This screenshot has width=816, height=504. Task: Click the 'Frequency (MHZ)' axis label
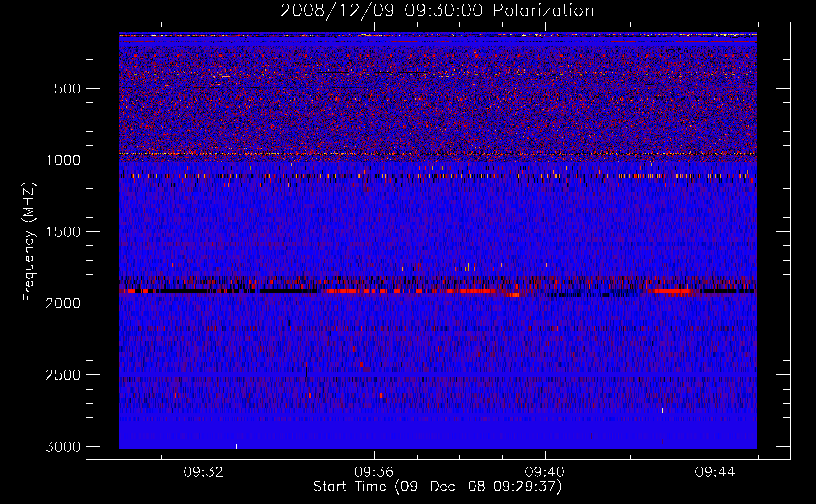[x=29, y=242]
